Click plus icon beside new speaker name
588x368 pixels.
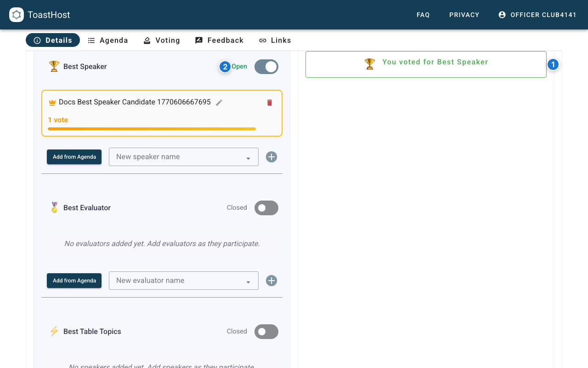pos(271,157)
